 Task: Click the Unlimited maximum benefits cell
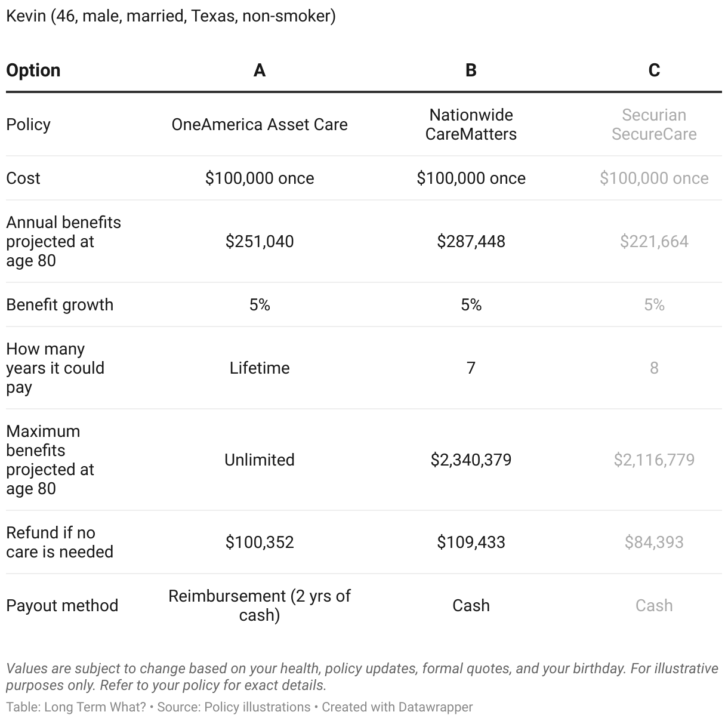click(260, 460)
